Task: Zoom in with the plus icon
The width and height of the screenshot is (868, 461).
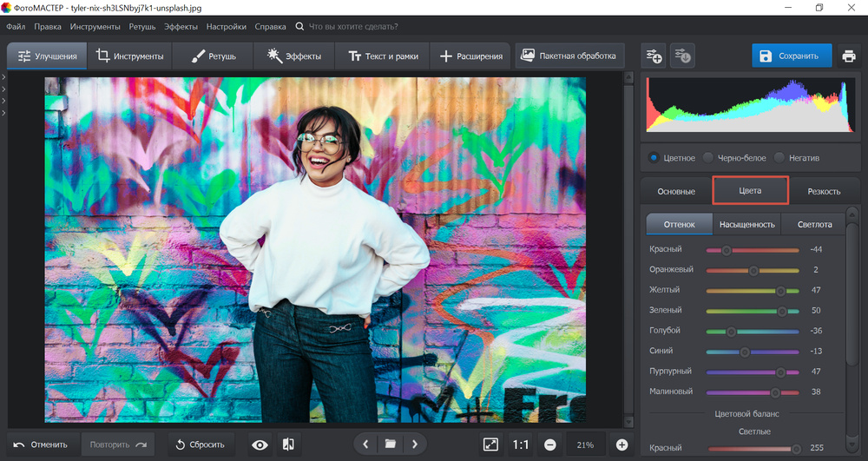Action: coord(621,445)
